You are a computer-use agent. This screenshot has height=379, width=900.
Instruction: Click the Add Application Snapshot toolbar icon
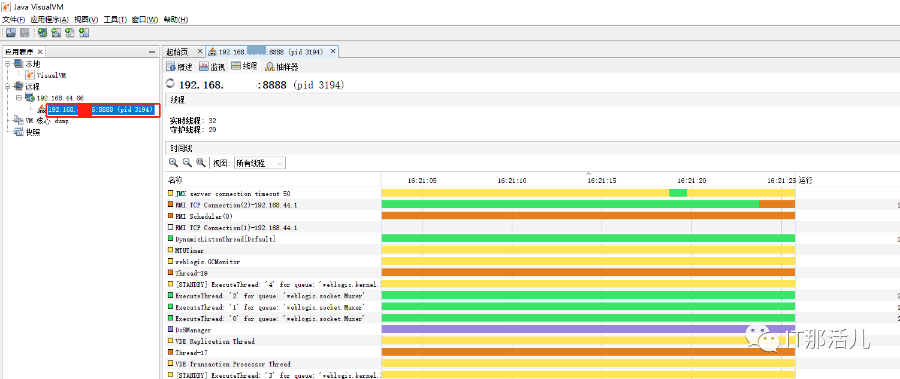(x=84, y=33)
